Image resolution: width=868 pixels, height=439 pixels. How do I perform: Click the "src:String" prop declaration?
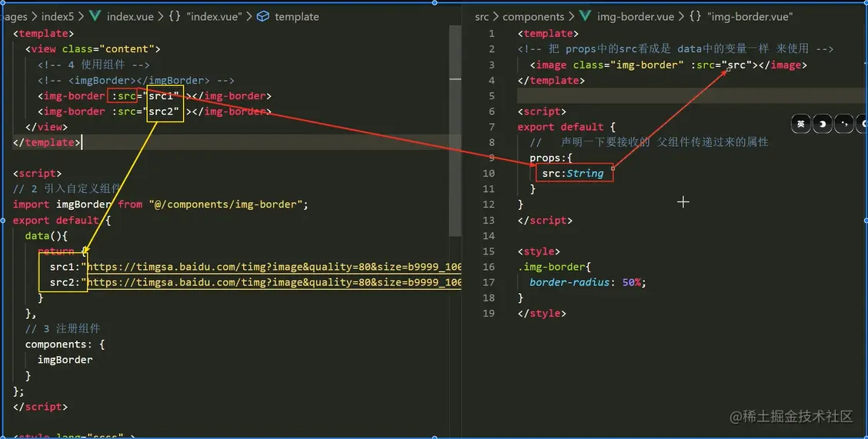[x=573, y=173]
